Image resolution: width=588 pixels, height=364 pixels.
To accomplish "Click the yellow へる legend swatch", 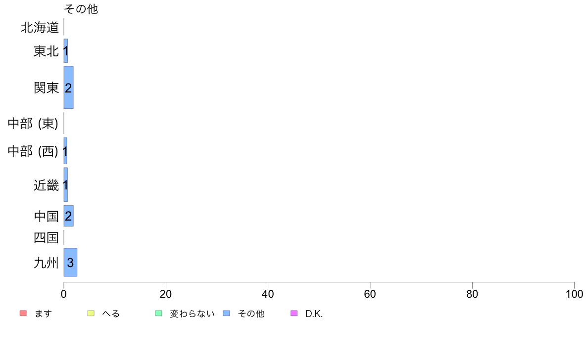I will (91, 314).
